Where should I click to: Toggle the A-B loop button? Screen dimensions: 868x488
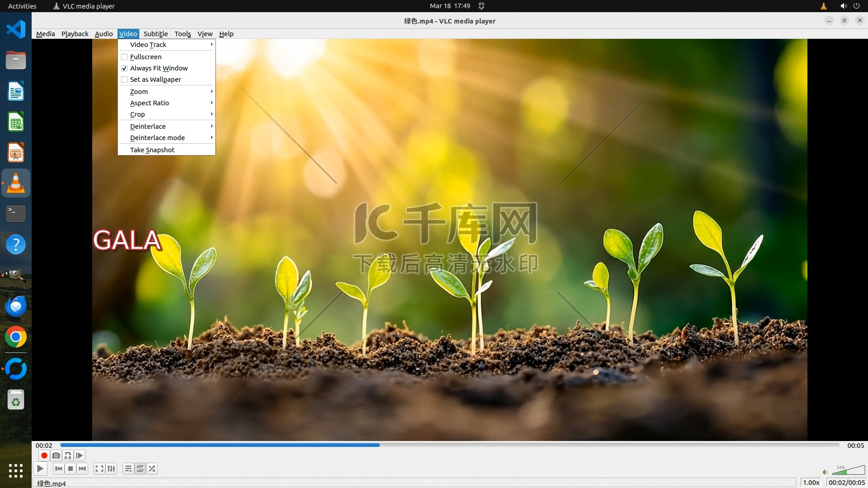tap(68, 455)
